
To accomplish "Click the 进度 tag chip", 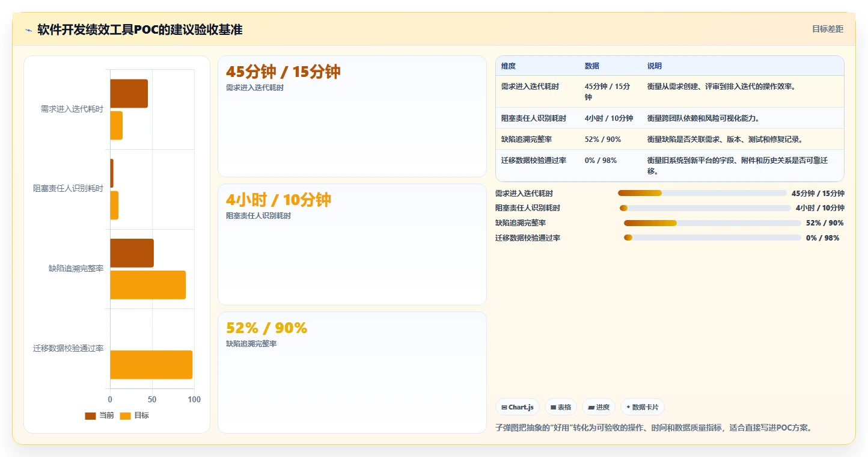I will pos(599,407).
